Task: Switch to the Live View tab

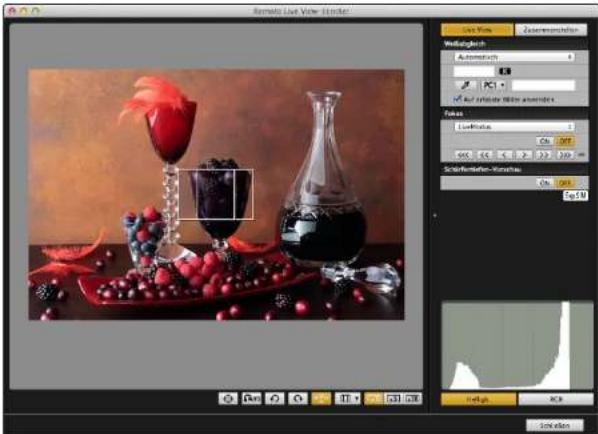Action: (x=477, y=30)
